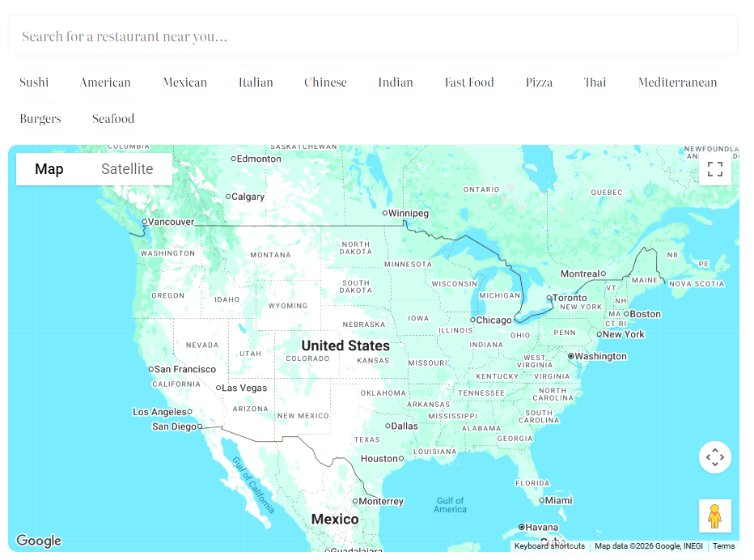The image size is (754, 560).
Task: Click the Gulf of America label
Action: pos(450,505)
